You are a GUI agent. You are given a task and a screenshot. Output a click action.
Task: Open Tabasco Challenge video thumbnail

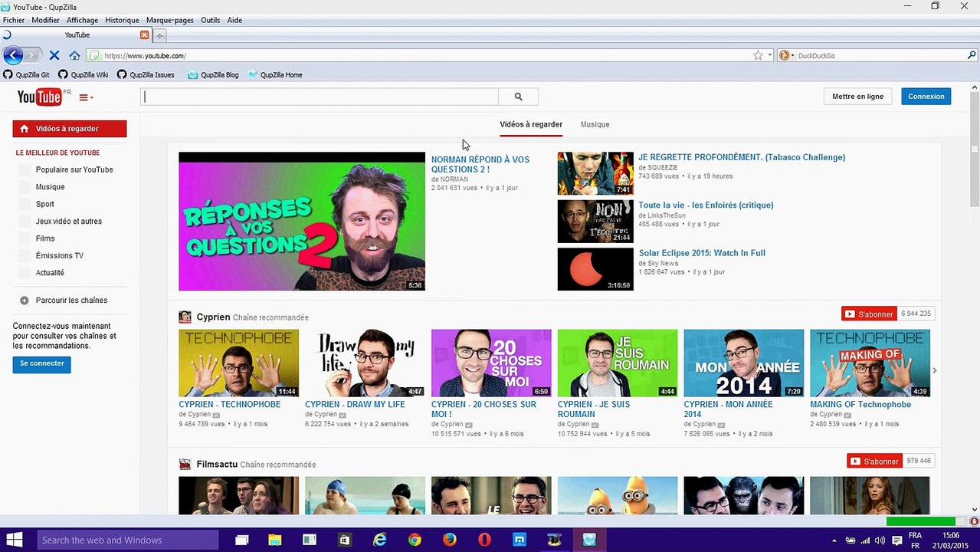(x=595, y=173)
